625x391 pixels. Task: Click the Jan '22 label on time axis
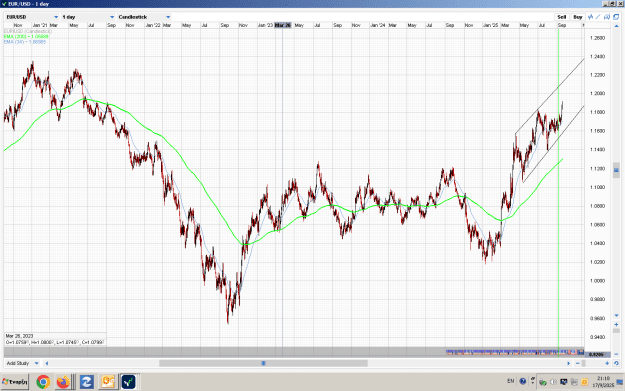click(x=153, y=25)
